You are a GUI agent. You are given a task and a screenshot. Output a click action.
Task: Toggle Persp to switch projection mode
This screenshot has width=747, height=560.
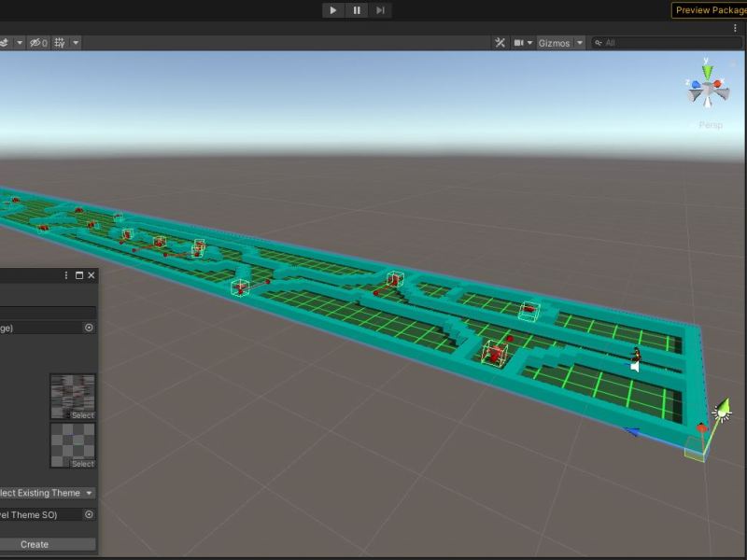click(x=711, y=124)
